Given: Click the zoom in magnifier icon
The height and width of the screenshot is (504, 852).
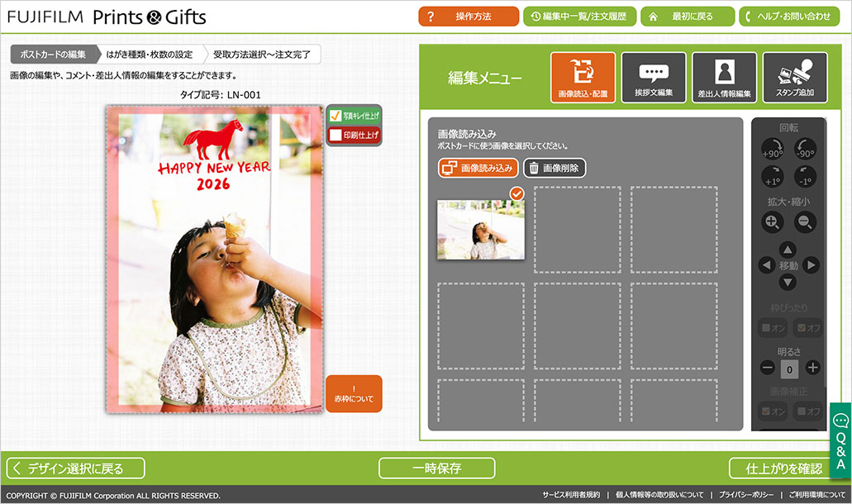Looking at the screenshot, I should tap(772, 221).
